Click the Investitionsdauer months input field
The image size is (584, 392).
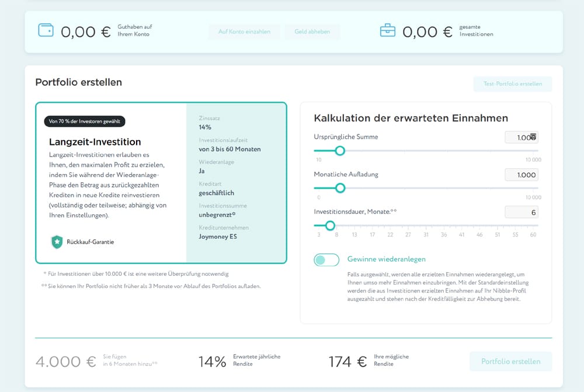click(x=521, y=213)
